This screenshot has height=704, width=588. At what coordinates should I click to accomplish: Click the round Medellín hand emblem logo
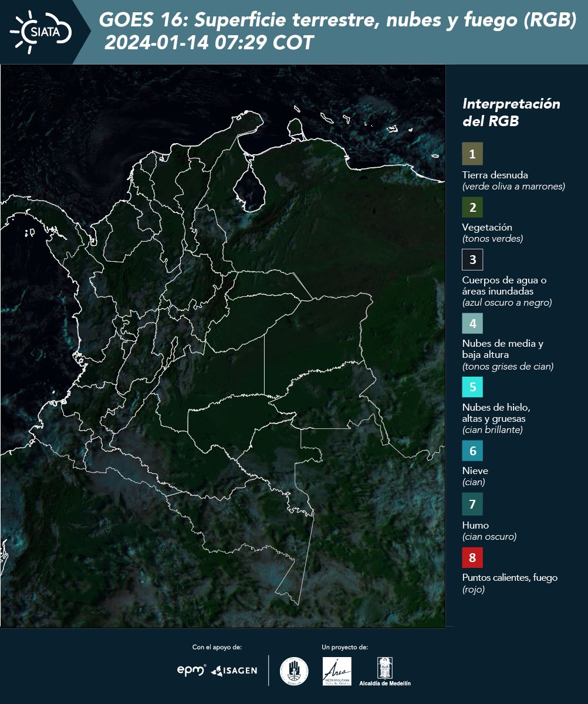(x=294, y=671)
